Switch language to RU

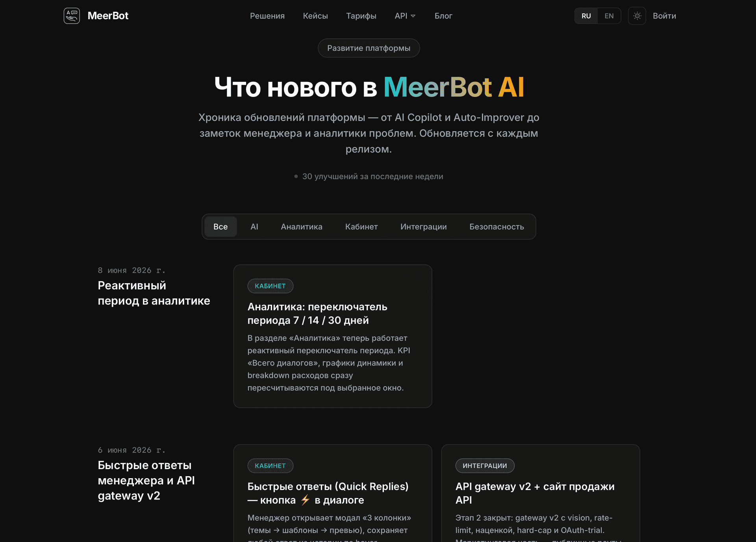[x=586, y=16]
